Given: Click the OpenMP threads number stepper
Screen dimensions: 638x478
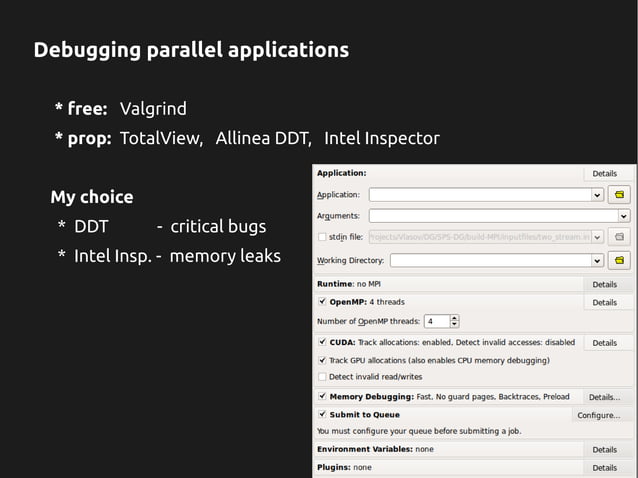Looking at the screenshot, I should click(455, 321).
